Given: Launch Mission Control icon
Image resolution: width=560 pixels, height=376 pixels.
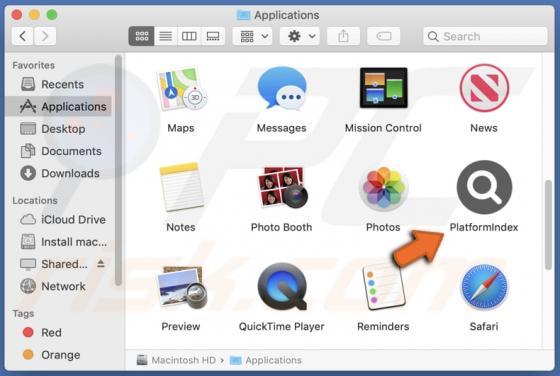Looking at the screenshot, I should [383, 87].
